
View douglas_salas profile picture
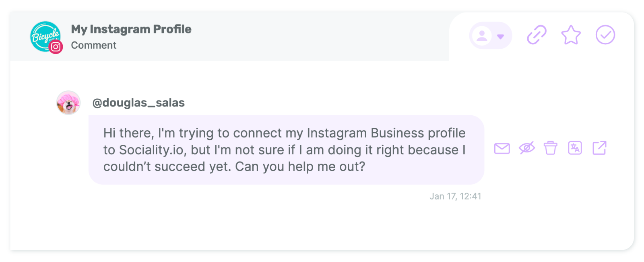68,102
